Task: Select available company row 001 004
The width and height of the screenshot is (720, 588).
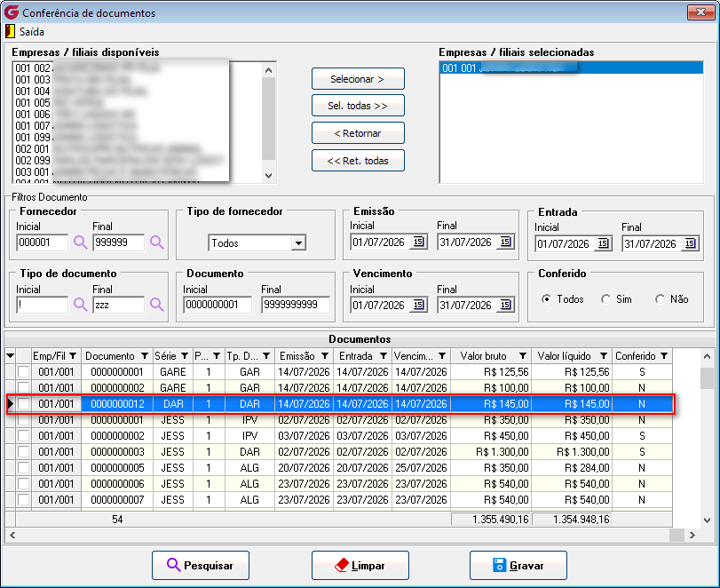Action: (137, 91)
